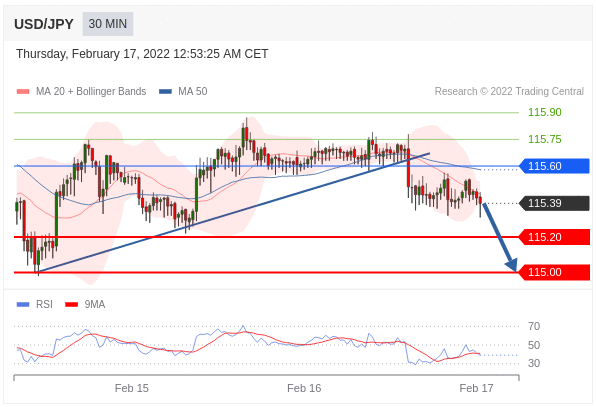Click the RSI 70 level label
The image size is (596, 407).
click(534, 326)
